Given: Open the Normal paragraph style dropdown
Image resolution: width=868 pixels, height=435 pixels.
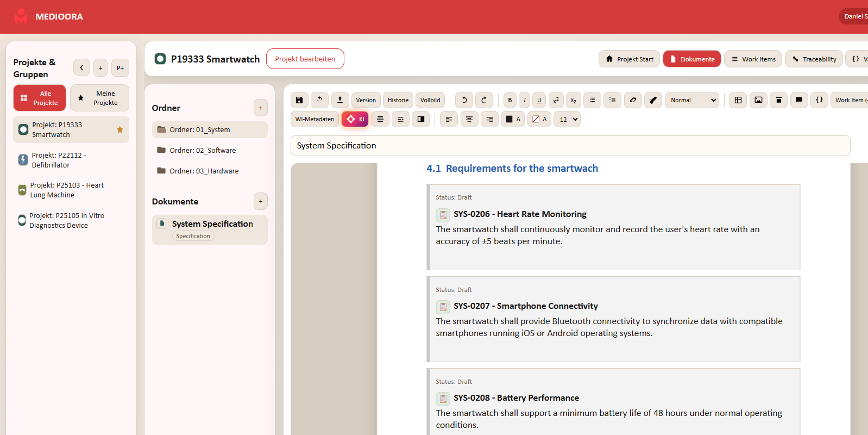Looking at the screenshot, I should (x=692, y=100).
